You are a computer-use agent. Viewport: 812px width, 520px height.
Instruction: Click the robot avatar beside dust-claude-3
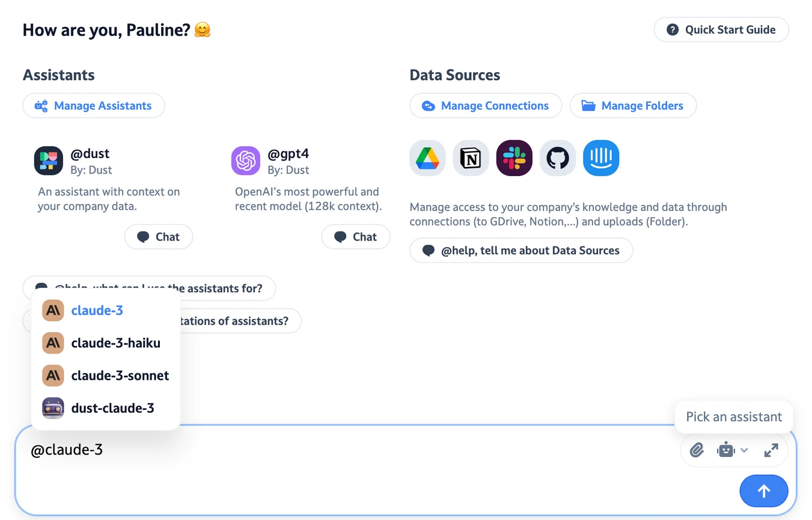[53, 408]
